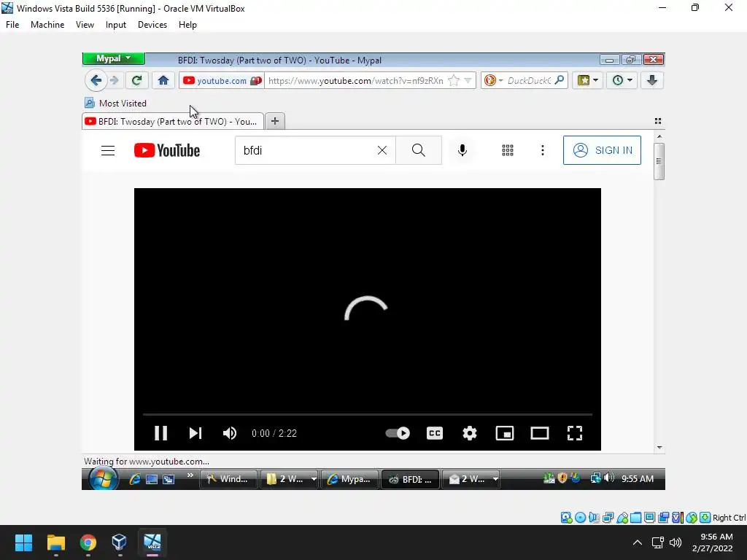Image resolution: width=747 pixels, height=560 pixels.
Task: Reload the YouTube page
Action: click(136, 80)
